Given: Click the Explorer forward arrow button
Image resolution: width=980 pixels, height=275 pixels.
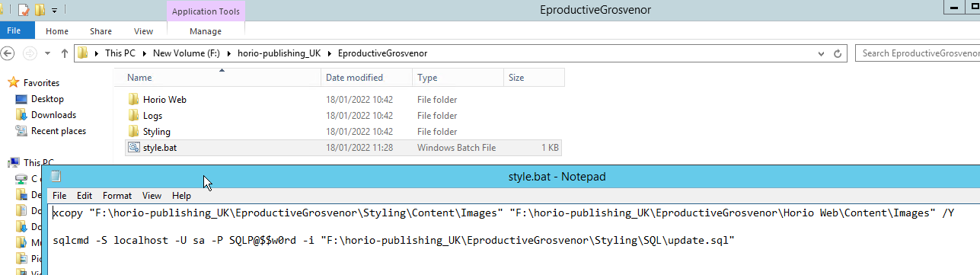Looking at the screenshot, I should tap(30, 53).
